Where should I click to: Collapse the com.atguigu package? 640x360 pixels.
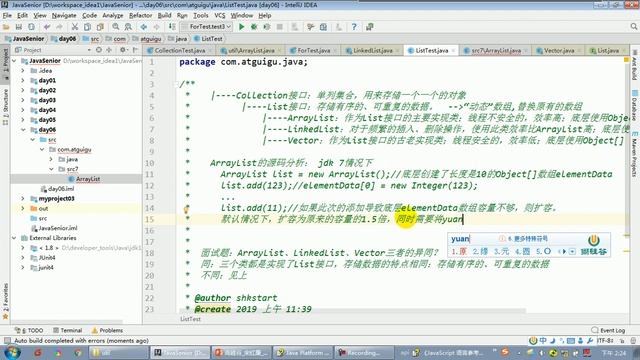click(x=42, y=149)
